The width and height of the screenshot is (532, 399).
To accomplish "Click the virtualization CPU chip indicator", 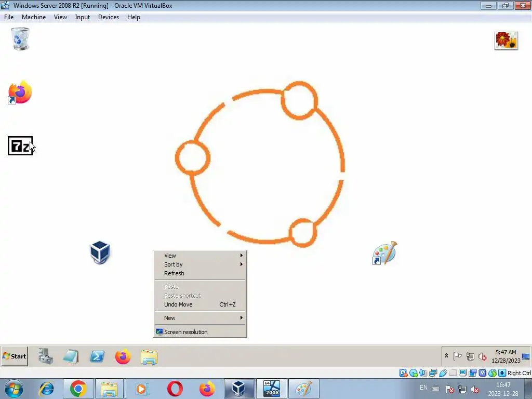I will (482, 373).
